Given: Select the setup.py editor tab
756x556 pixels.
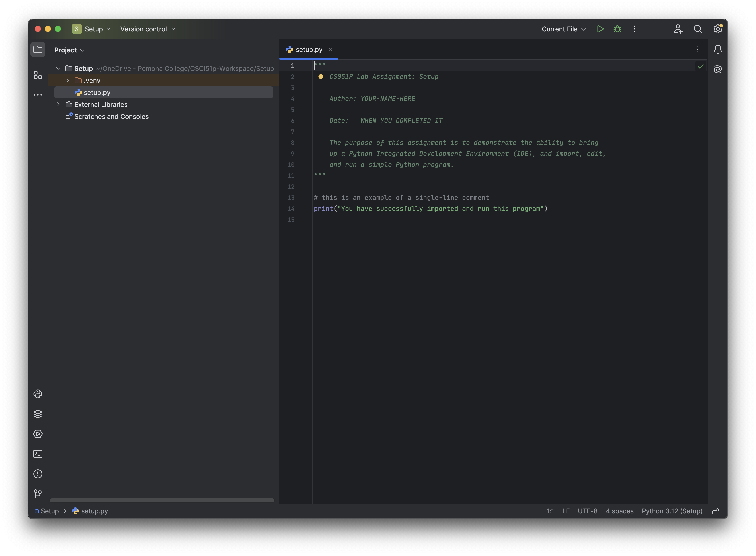Looking at the screenshot, I should [309, 50].
